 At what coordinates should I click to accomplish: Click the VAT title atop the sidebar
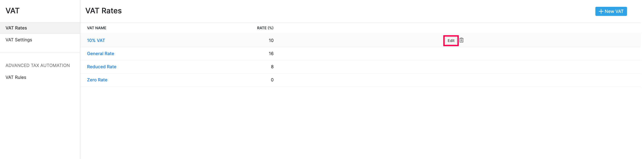pos(12,11)
